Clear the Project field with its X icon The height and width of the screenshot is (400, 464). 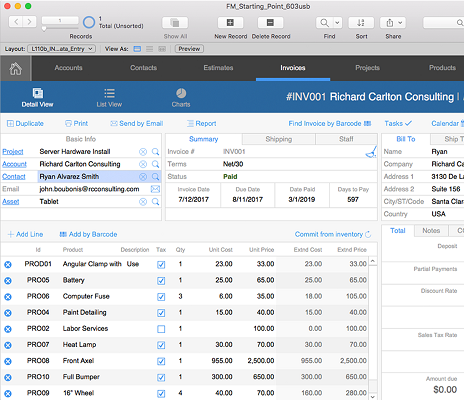pyautogui.click(x=143, y=152)
